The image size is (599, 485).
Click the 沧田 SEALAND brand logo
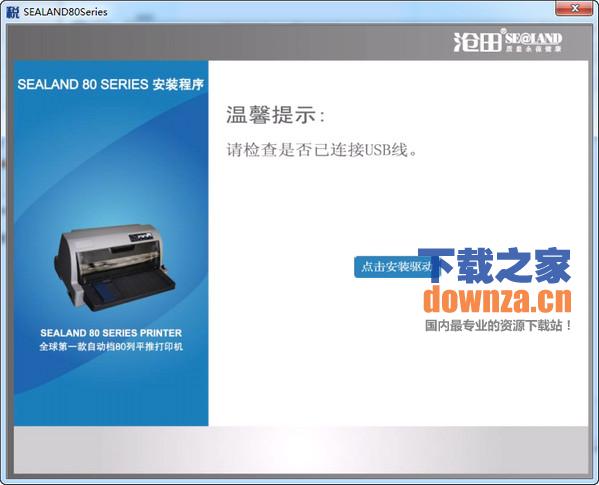[x=507, y=41]
